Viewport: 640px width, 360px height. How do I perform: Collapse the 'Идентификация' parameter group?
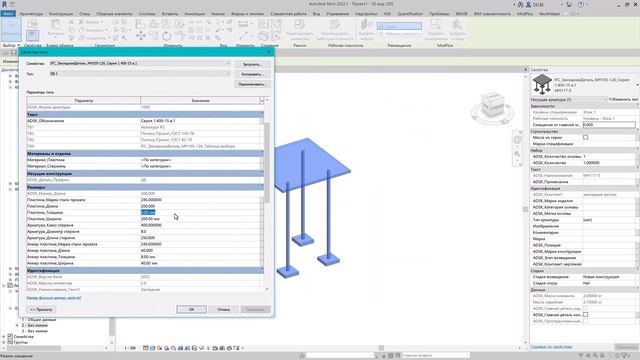tap(262, 270)
